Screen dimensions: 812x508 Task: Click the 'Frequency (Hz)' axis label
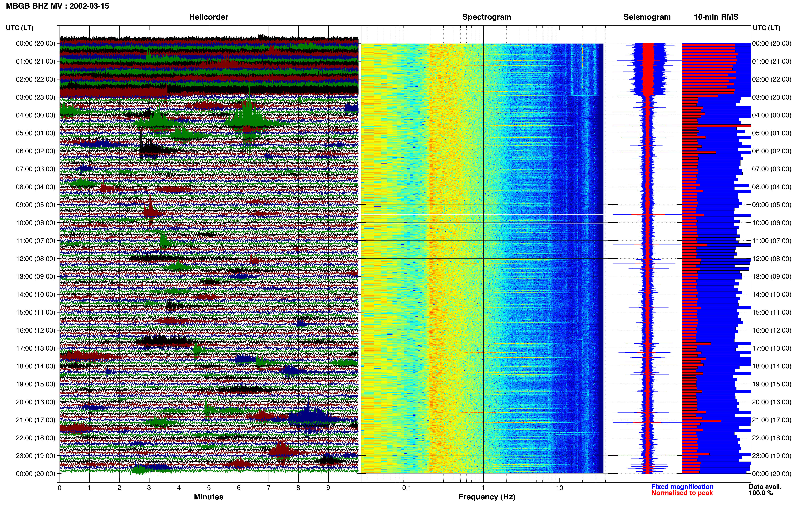(x=487, y=497)
